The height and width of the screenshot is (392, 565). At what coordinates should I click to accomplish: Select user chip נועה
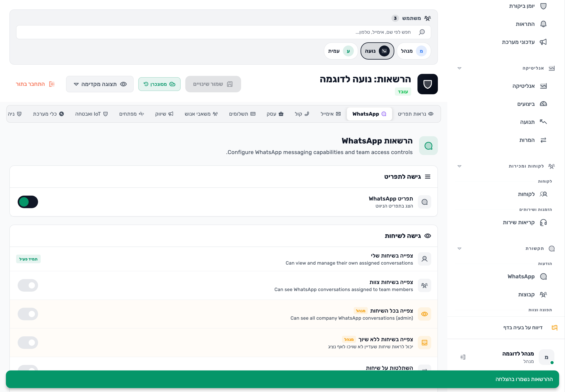(377, 51)
